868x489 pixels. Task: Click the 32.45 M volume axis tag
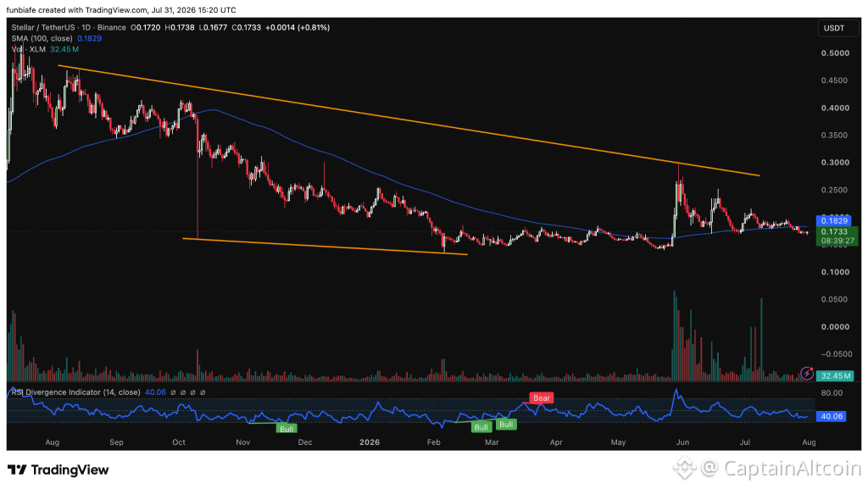pos(835,375)
